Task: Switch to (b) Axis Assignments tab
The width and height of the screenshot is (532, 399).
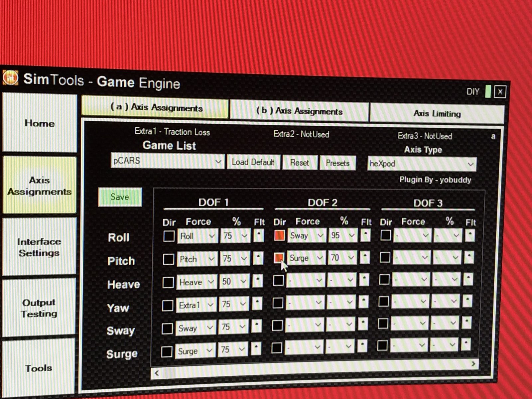Action: pyautogui.click(x=299, y=111)
